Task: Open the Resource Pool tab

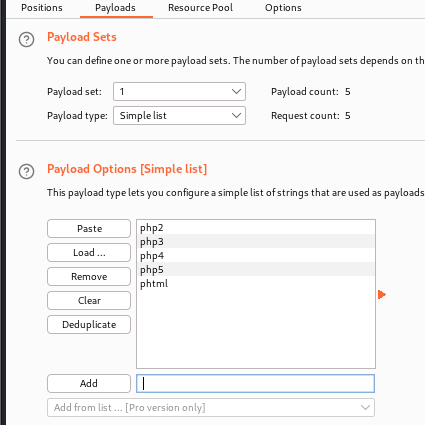Action: point(200,8)
